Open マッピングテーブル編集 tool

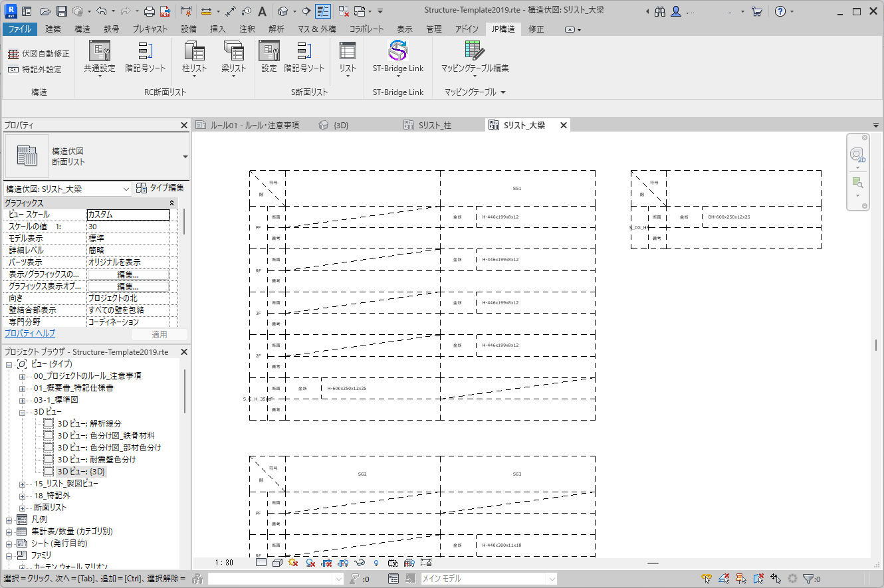point(473,53)
